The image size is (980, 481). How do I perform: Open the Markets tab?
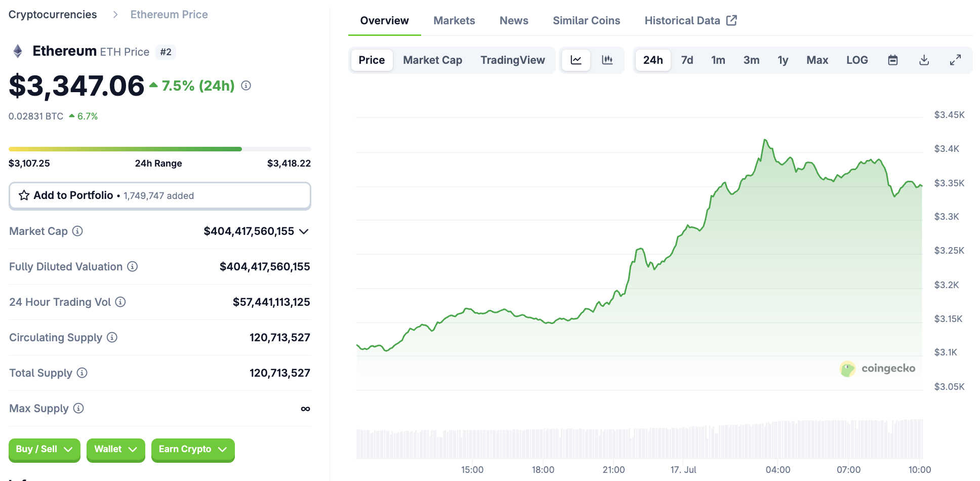pyautogui.click(x=454, y=21)
